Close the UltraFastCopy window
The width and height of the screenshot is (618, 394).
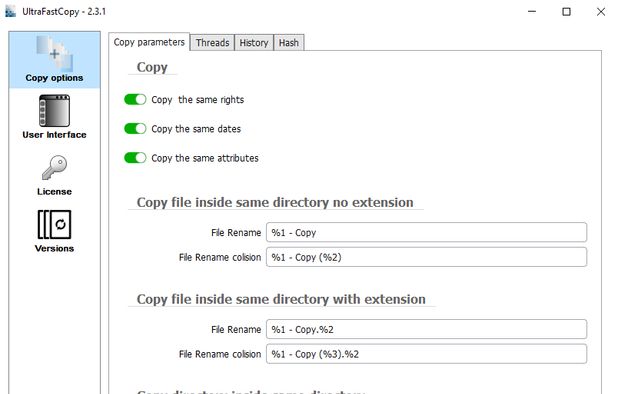tap(601, 11)
